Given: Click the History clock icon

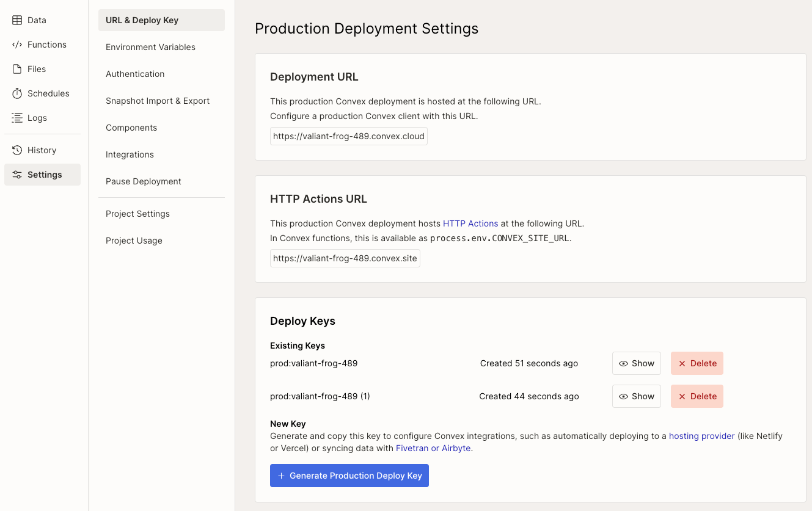Looking at the screenshot, I should (x=17, y=150).
